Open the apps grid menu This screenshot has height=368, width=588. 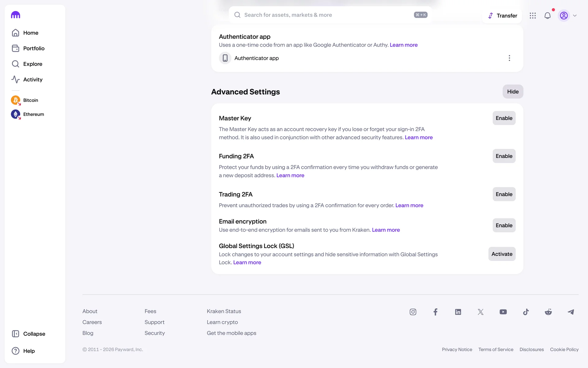click(x=533, y=16)
